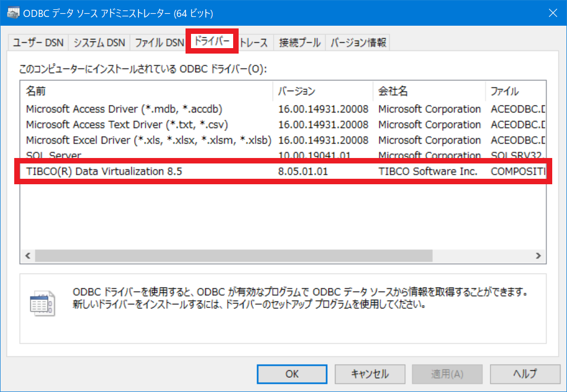The width and height of the screenshot is (567, 392).
Task: Click the ドライバー tab
Action: click(x=212, y=41)
